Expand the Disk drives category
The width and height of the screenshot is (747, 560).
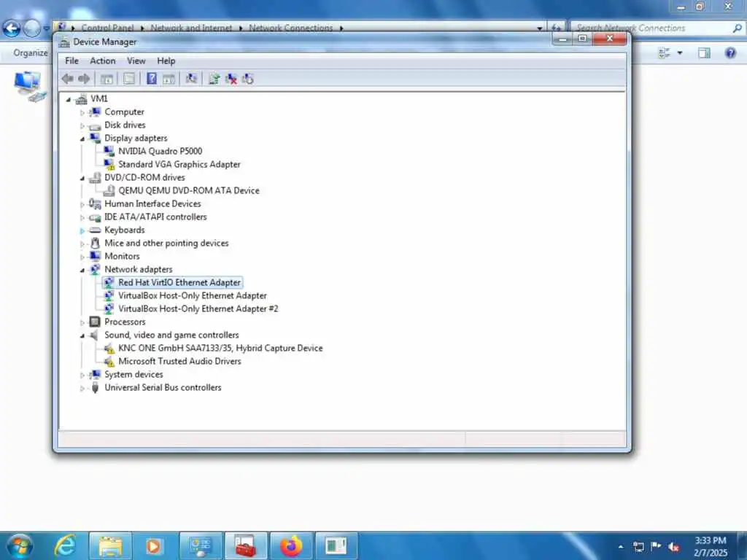82,125
